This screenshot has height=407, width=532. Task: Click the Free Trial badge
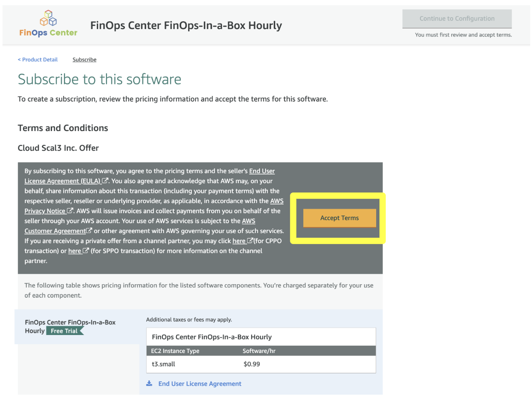click(x=65, y=331)
